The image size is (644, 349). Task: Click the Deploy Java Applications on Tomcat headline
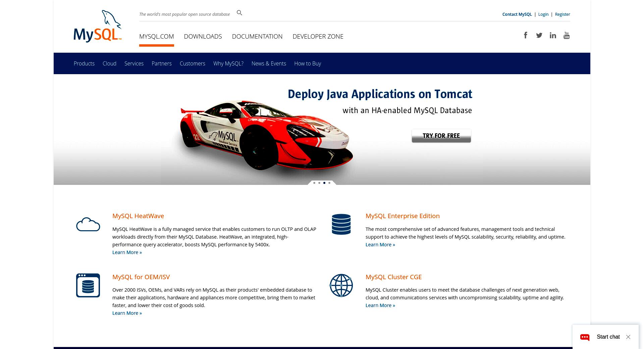[380, 94]
